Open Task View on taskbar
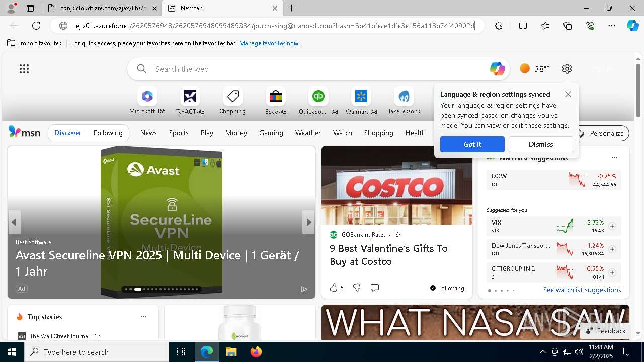The width and height of the screenshot is (644, 362). pos(181,352)
